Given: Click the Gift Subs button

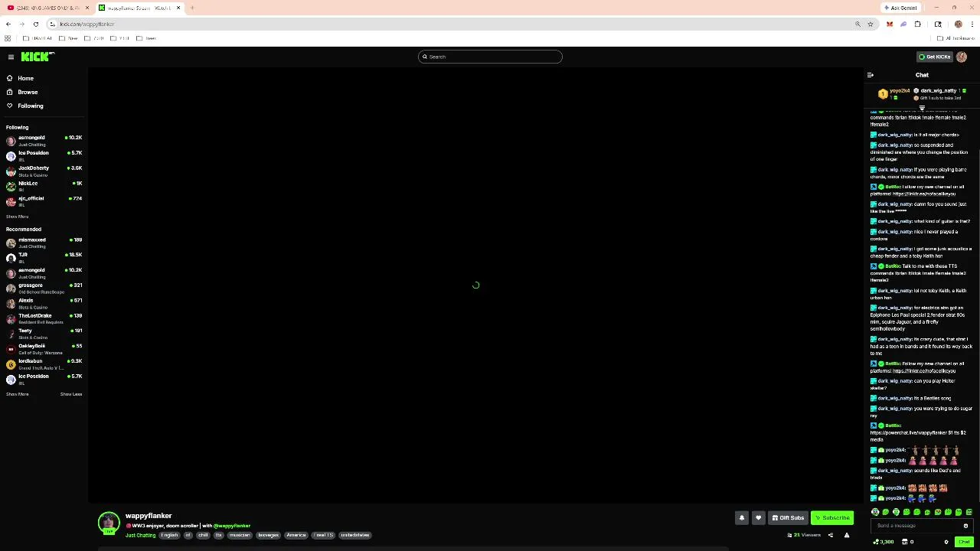Looking at the screenshot, I should tap(789, 518).
